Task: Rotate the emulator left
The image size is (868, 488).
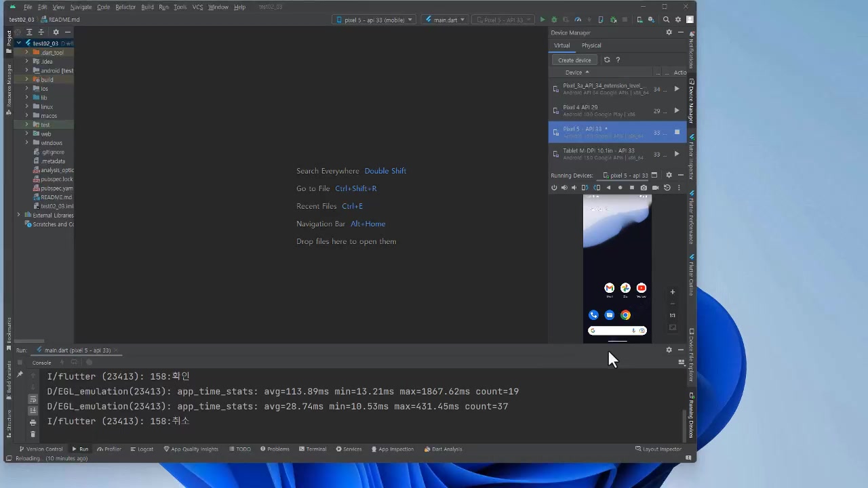Action: (x=585, y=188)
